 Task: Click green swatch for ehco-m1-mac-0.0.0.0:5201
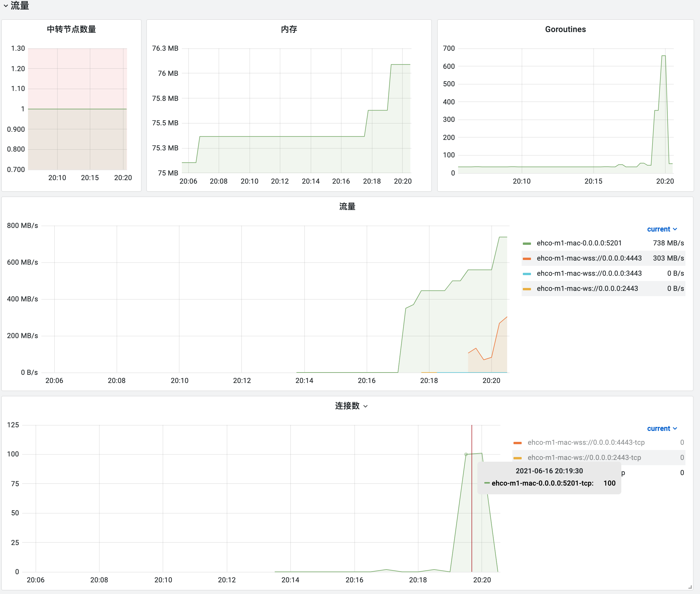point(527,243)
